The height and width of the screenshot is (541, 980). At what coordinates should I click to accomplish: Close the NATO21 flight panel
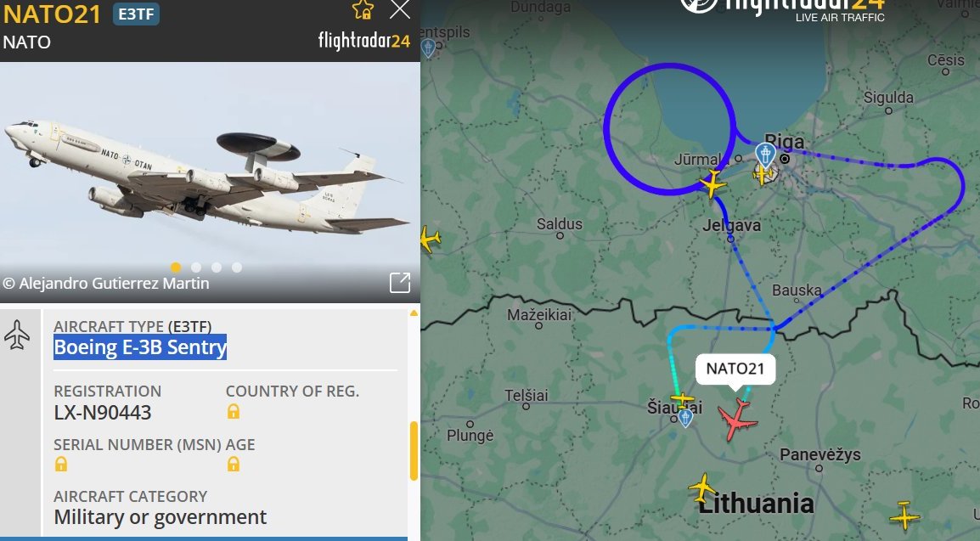[x=400, y=9]
